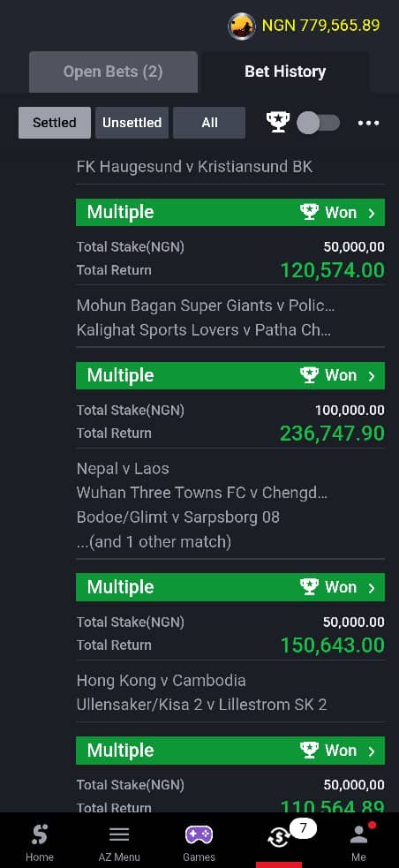Expand Won bet with return 120,574.00
399x868 pixels.
pos(230,212)
